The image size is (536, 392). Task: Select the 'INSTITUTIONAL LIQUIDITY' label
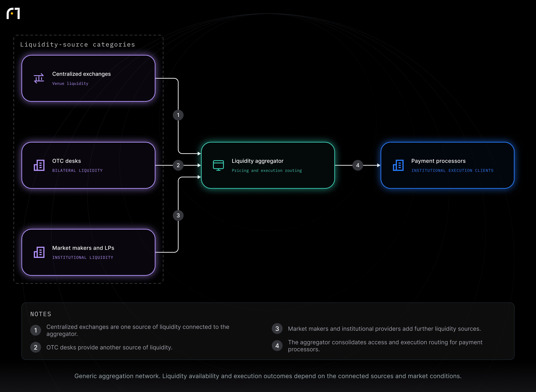(83, 257)
